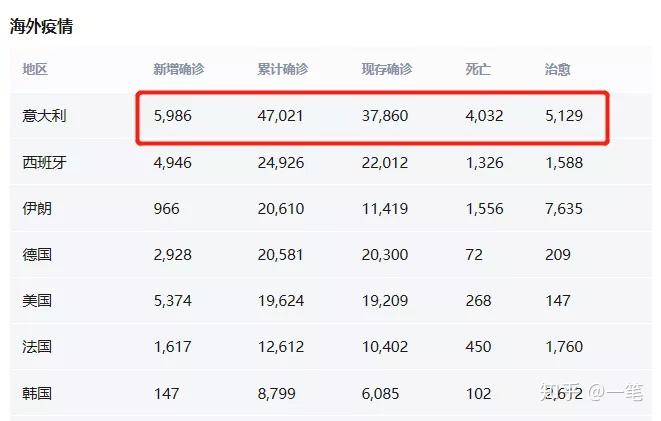Click Italy's 5,986 new cases value
The image size is (661, 421).
pyautogui.click(x=172, y=116)
